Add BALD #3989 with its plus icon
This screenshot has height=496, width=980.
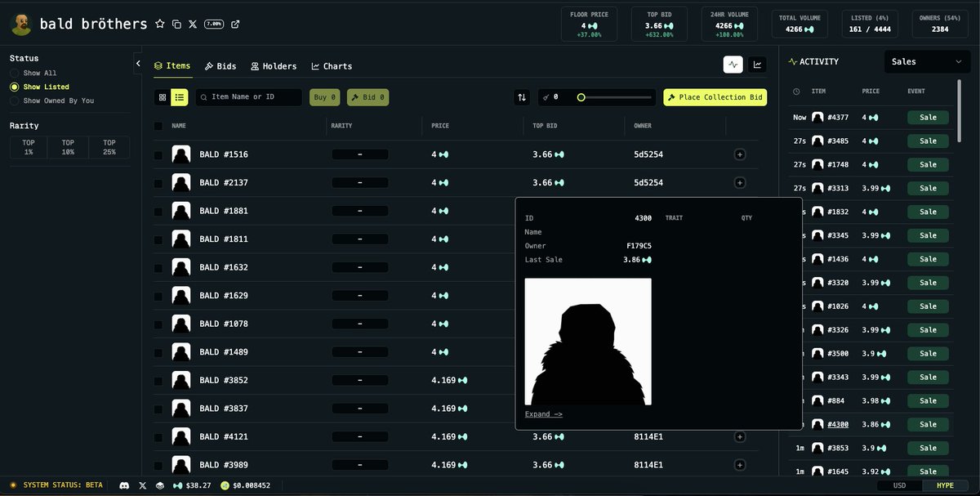pos(740,465)
